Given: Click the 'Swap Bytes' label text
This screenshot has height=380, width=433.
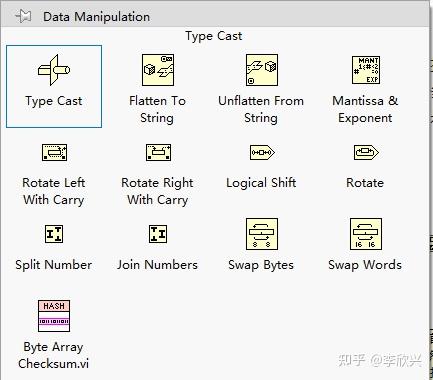Looking at the screenshot, I should pos(261,265).
